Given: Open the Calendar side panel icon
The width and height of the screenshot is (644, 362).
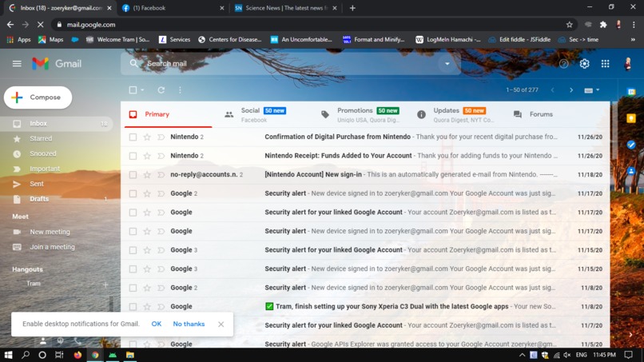Looking at the screenshot, I should [631, 92].
